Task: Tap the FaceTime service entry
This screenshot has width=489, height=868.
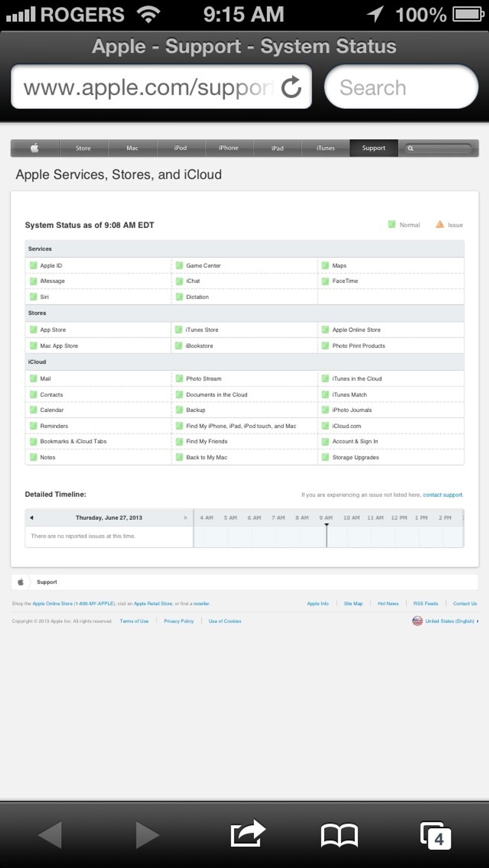Action: click(345, 281)
